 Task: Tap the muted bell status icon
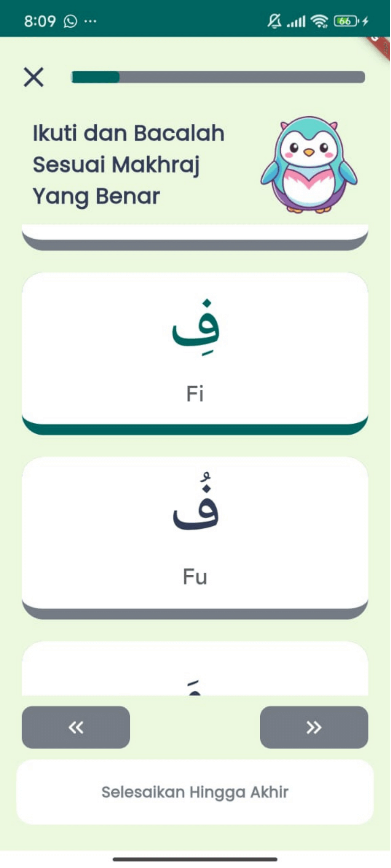(x=274, y=22)
